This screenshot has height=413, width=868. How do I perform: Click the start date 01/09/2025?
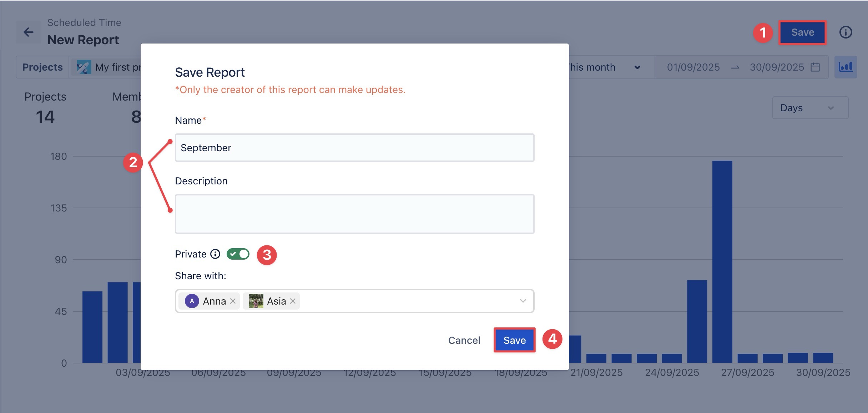693,67
